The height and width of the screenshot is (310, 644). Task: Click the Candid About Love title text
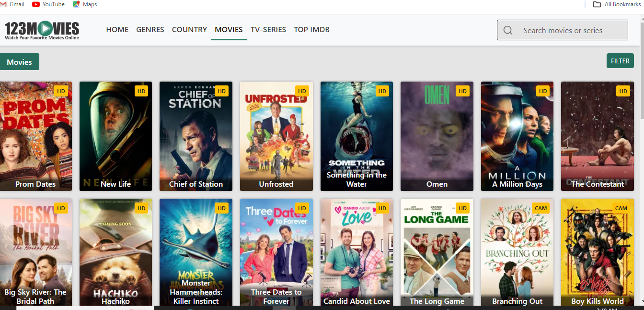[356, 301]
